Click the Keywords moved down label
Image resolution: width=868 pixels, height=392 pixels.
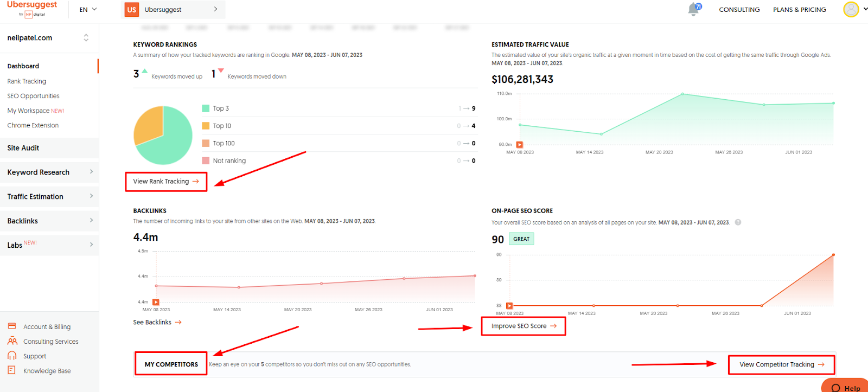click(257, 76)
